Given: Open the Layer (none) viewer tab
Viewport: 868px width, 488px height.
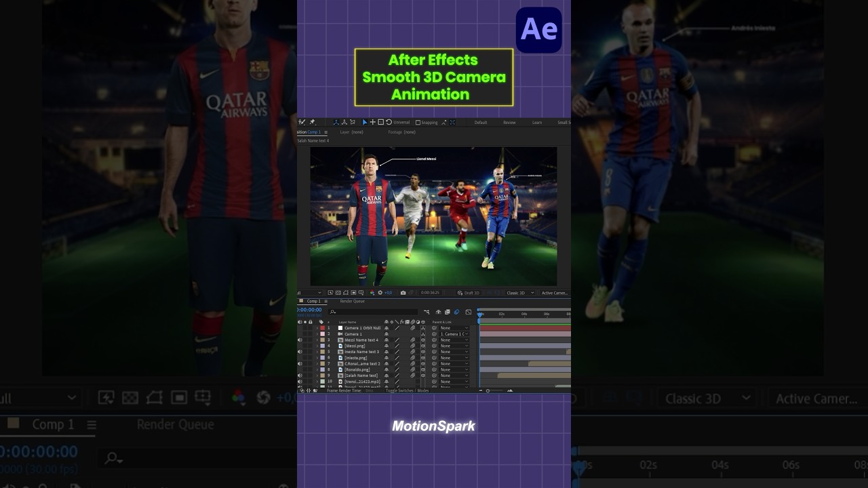Looking at the screenshot, I should 352,132.
